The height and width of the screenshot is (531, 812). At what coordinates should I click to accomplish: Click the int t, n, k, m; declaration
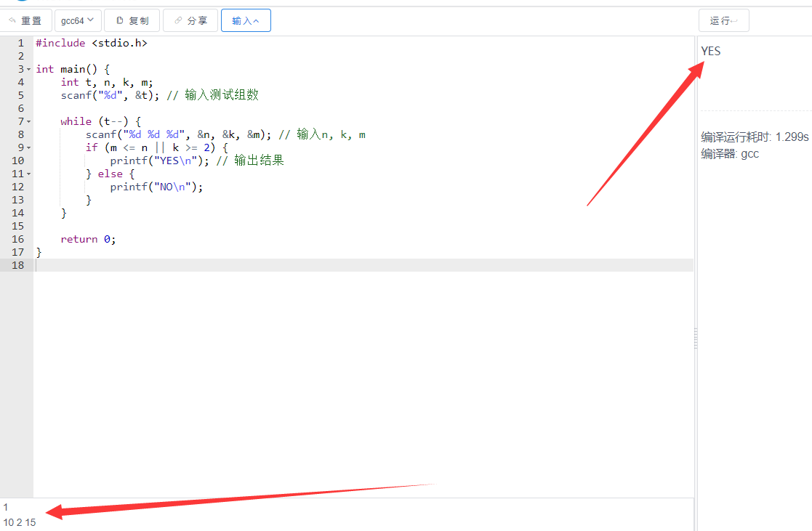click(x=107, y=82)
